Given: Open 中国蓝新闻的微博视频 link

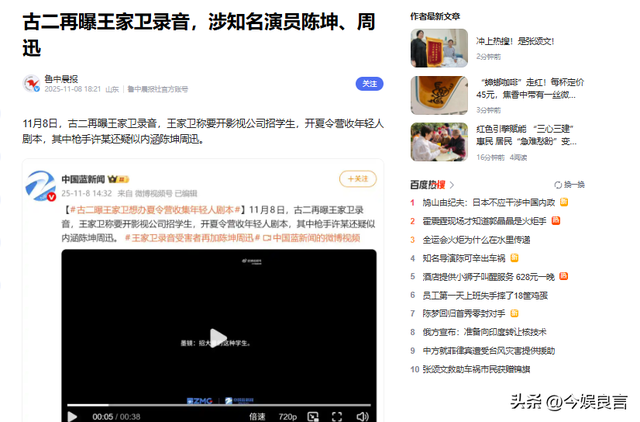Looking at the screenshot, I should point(312,238).
